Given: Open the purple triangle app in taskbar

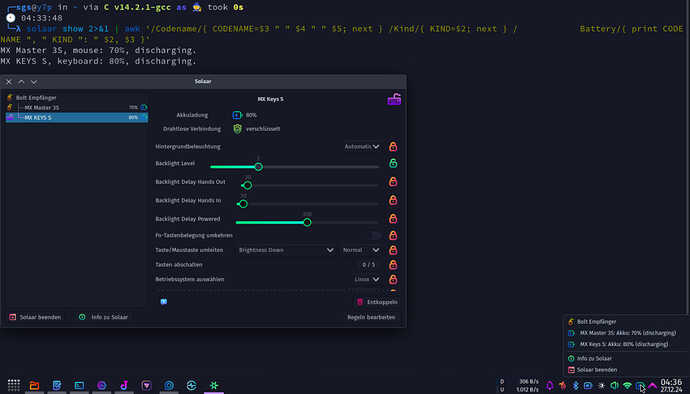Looking at the screenshot, I should click(x=147, y=386).
